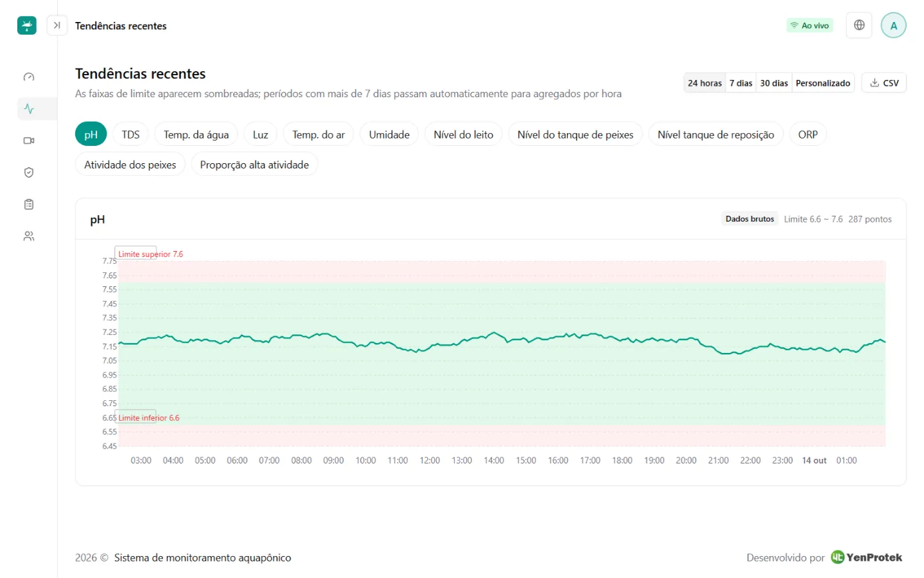The width and height of the screenshot is (924, 578).
Task: Show the 'Temp. da água' metric
Action: coord(196,134)
